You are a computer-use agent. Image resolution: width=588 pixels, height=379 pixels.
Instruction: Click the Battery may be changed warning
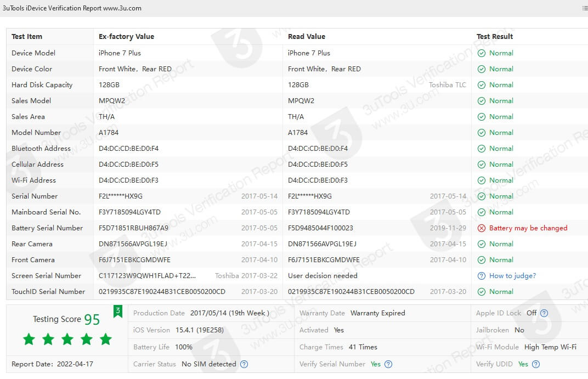coord(528,228)
